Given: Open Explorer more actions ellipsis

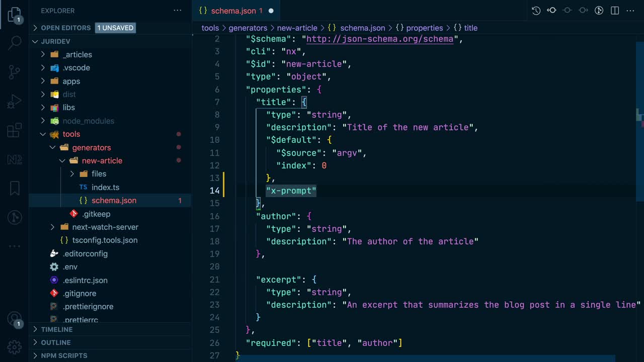Looking at the screenshot, I should pyautogui.click(x=178, y=11).
